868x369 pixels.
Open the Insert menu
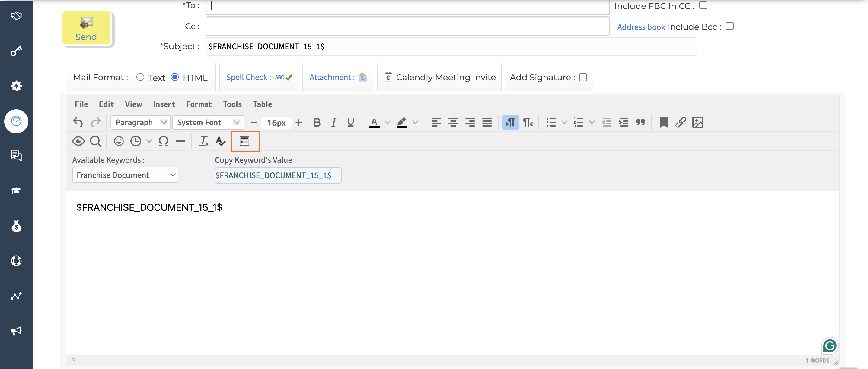(x=164, y=104)
